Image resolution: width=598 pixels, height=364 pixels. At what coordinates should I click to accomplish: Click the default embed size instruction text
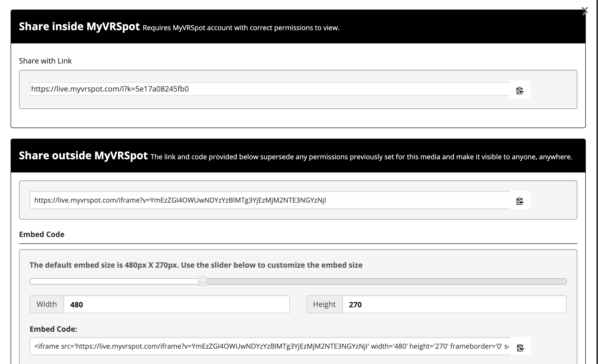196,265
